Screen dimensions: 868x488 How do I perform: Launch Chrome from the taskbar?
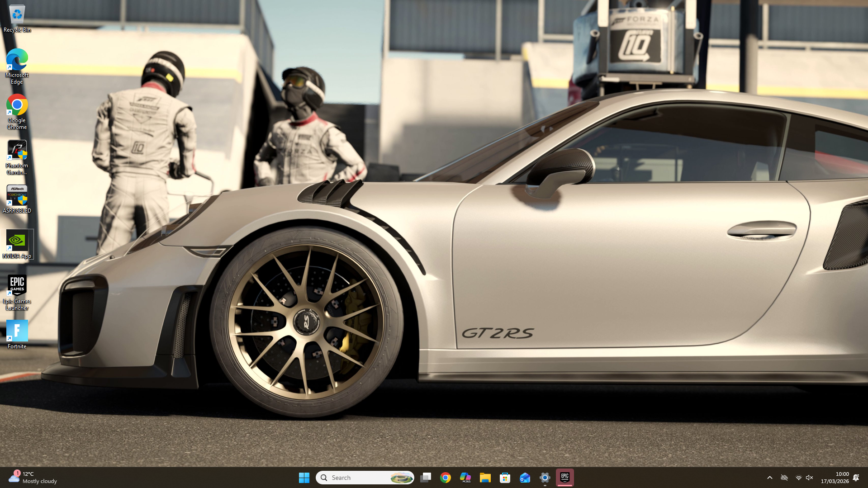[x=446, y=478]
